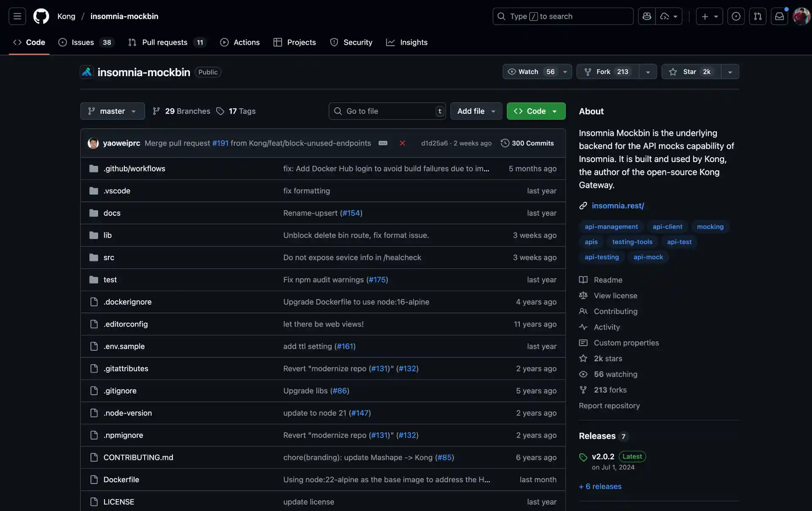The width and height of the screenshot is (812, 511).
Task: Click the yaoweiprc author avatar
Action: coord(93,143)
